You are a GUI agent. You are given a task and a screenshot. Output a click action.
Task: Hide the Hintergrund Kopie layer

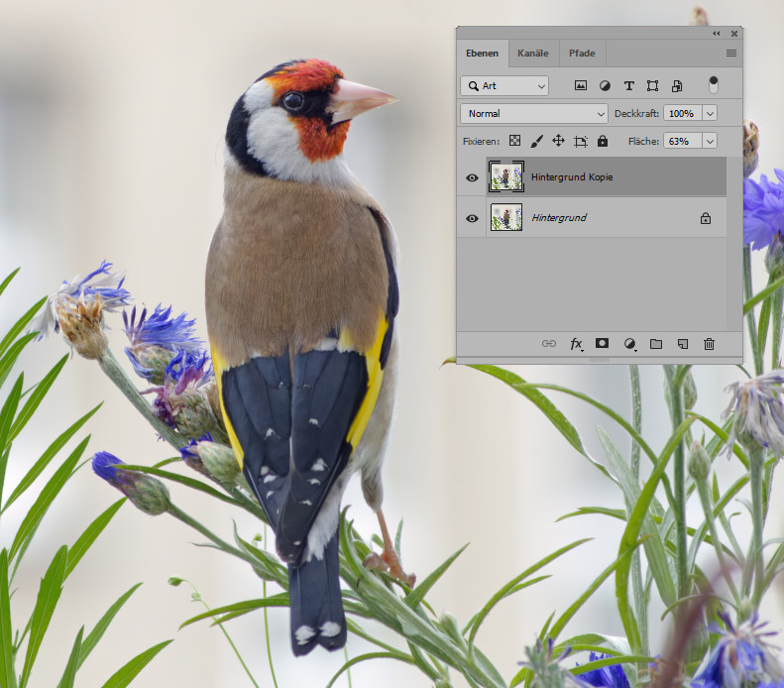pos(472,178)
